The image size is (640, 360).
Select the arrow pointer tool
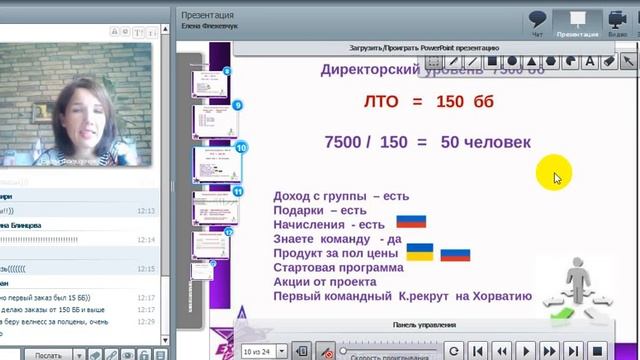[x=629, y=62]
